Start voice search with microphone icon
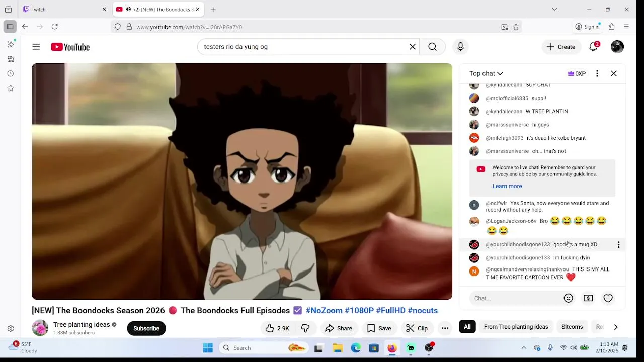Image resolution: width=644 pixels, height=362 pixels. point(460,47)
